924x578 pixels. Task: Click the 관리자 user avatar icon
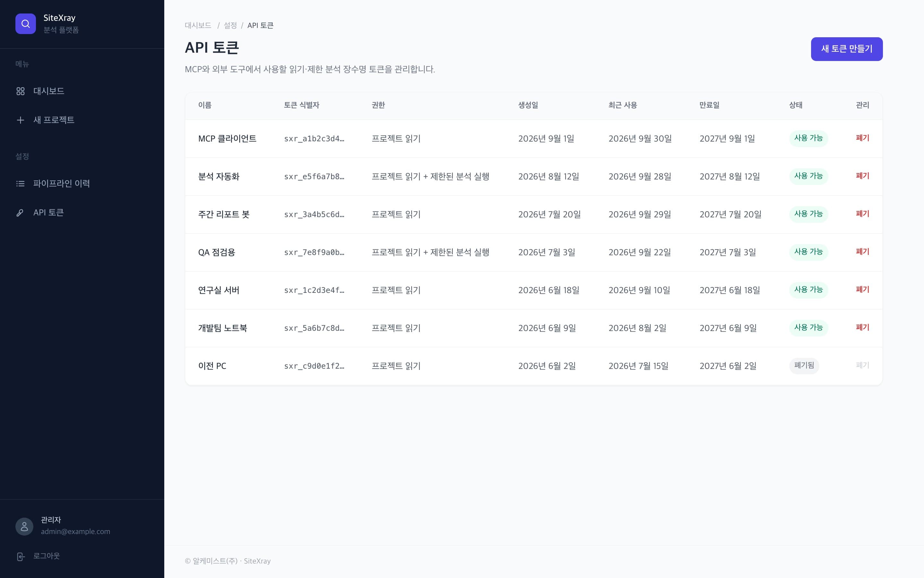click(x=24, y=526)
